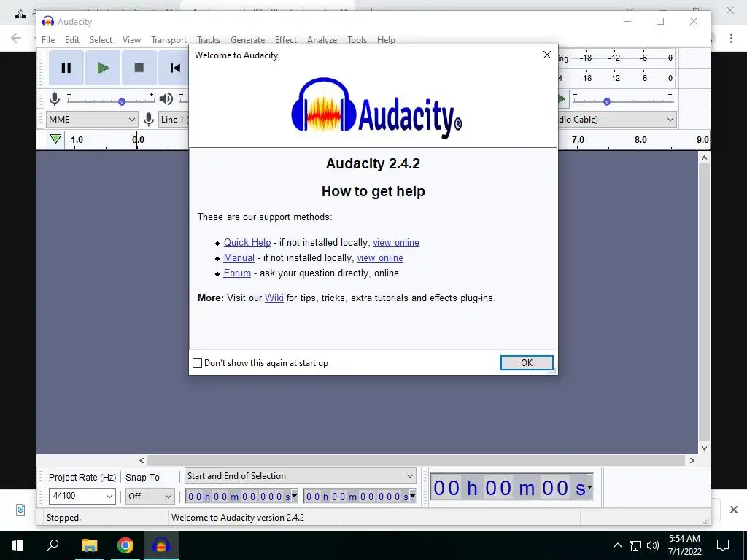Open the Windows notification center
Viewport: 747px width, 560px height.
pyautogui.click(x=723, y=545)
